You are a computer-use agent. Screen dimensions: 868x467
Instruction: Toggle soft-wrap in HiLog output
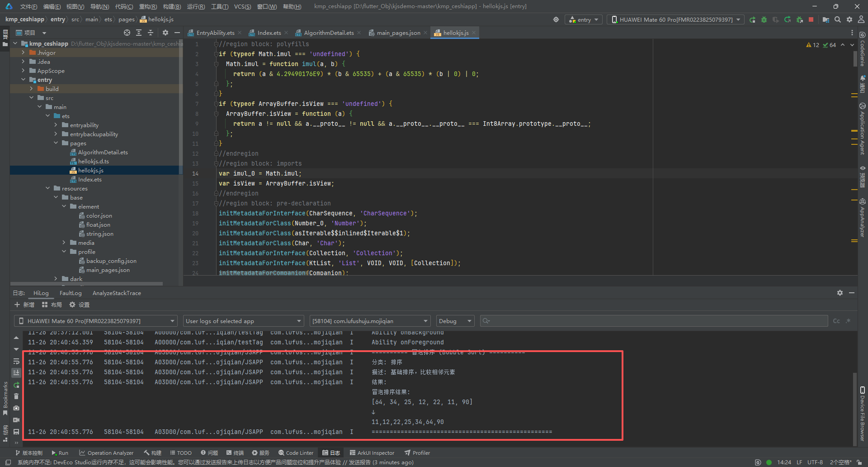point(16,361)
